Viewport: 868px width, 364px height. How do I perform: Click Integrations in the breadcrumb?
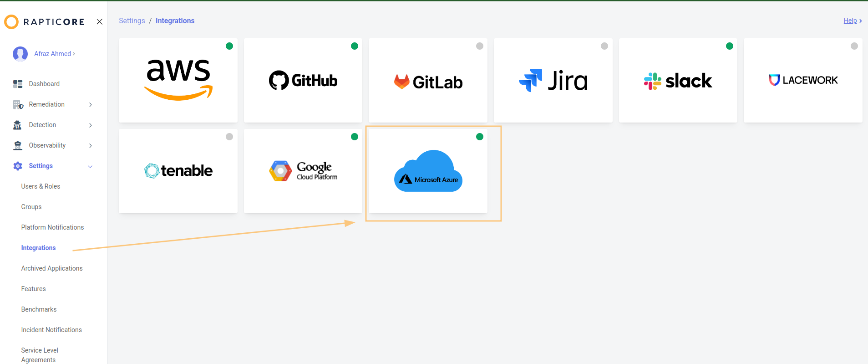coord(175,21)
